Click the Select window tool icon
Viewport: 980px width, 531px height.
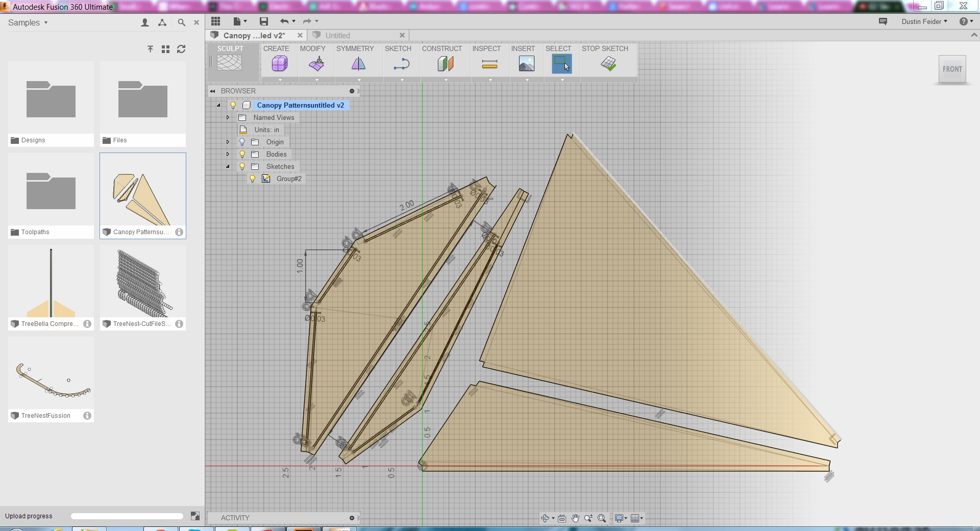pos(561,64)
